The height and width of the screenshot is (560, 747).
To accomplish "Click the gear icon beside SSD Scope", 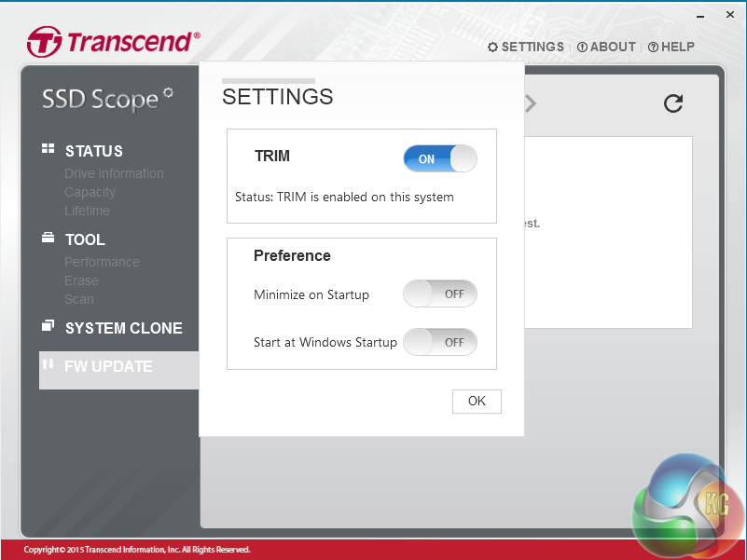I will [168, 92].
